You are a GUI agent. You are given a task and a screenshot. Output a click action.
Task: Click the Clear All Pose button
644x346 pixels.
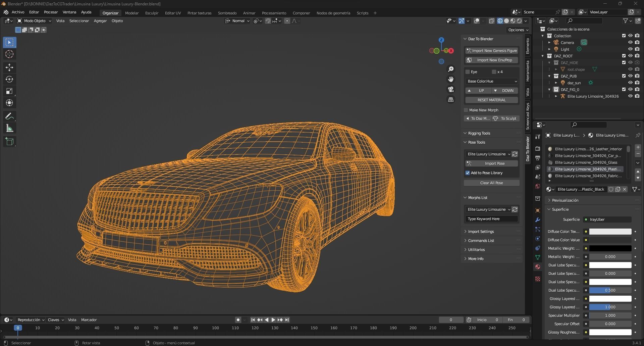coord(492,183)
